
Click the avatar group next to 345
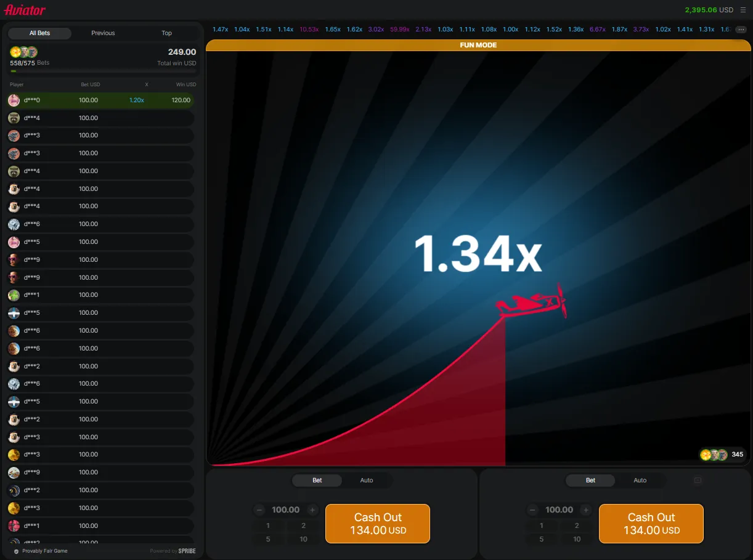tap(714, 455)
